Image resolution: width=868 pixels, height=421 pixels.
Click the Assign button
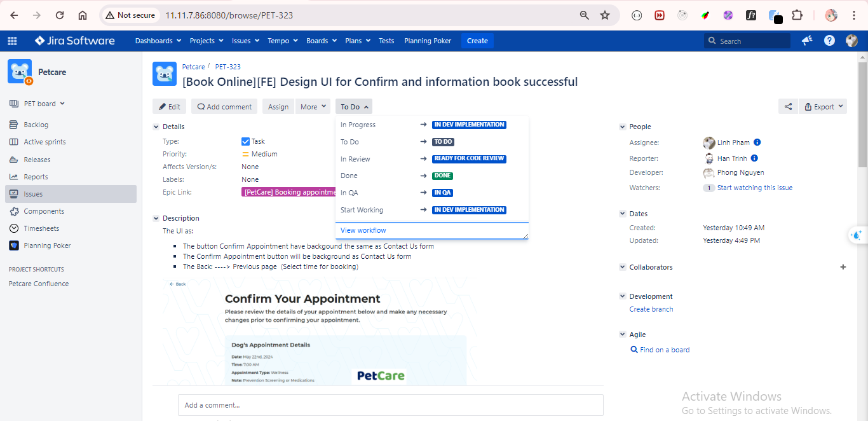point(278,107)
